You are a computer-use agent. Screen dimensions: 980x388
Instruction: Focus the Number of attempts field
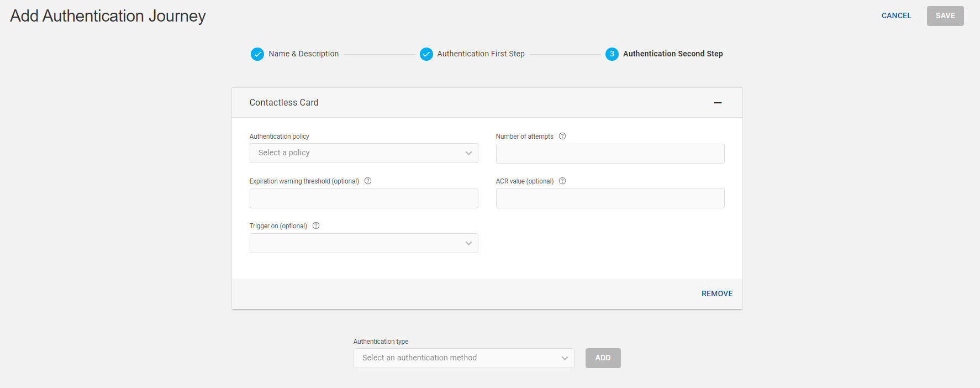point(610,154)
